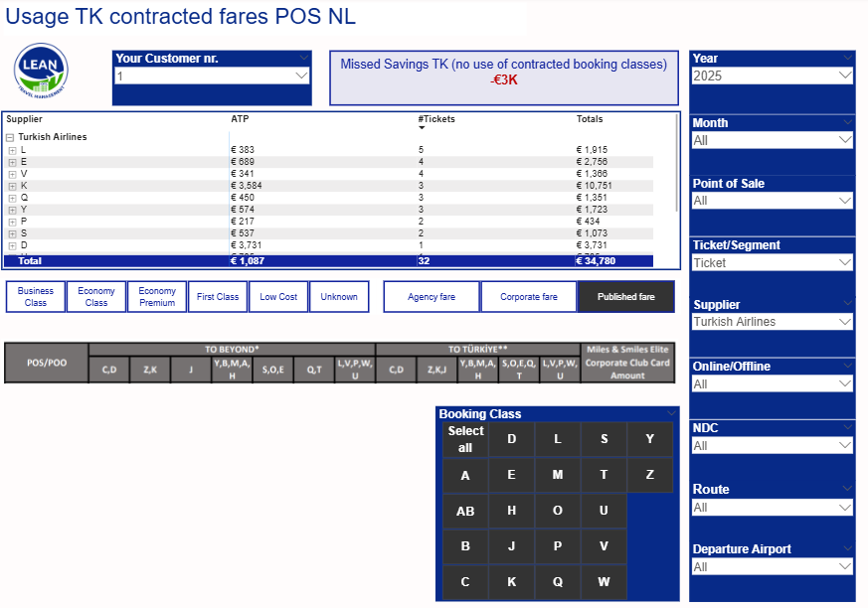Toggle booking class Z tile

click(650, 475)
